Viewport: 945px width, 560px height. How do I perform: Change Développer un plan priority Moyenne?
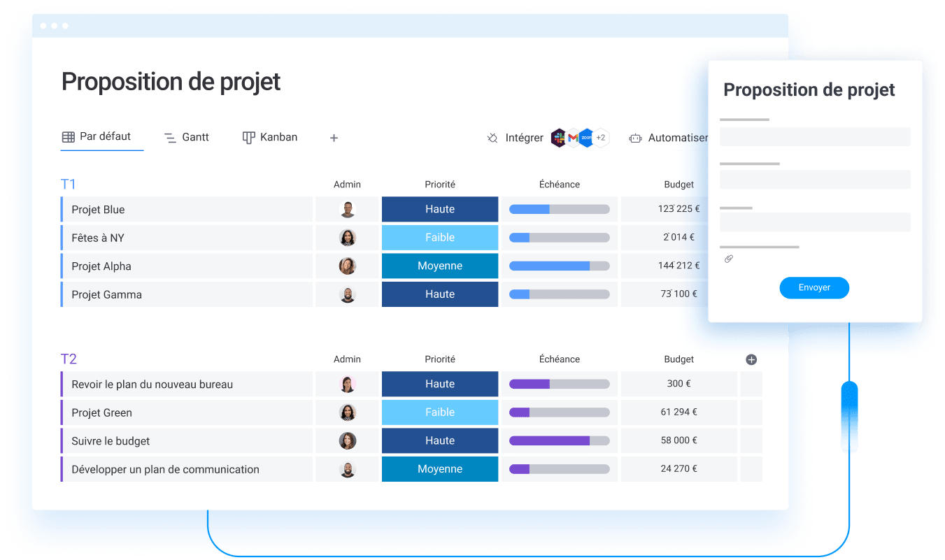(440, 469)
